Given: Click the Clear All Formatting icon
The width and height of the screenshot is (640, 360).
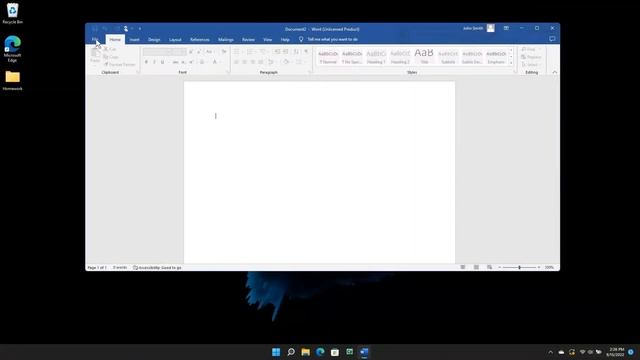Looking at the screenshot, I should pyautogui.click(x=224, y=52).
